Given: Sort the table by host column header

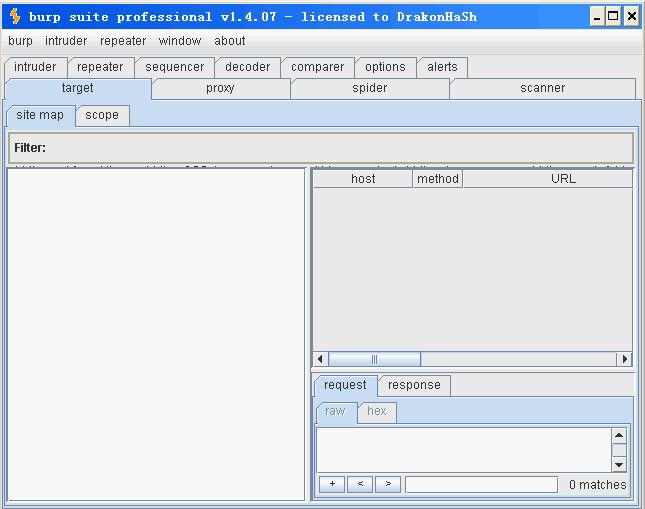Looking at the screenshot, I should tap(363, 179).
